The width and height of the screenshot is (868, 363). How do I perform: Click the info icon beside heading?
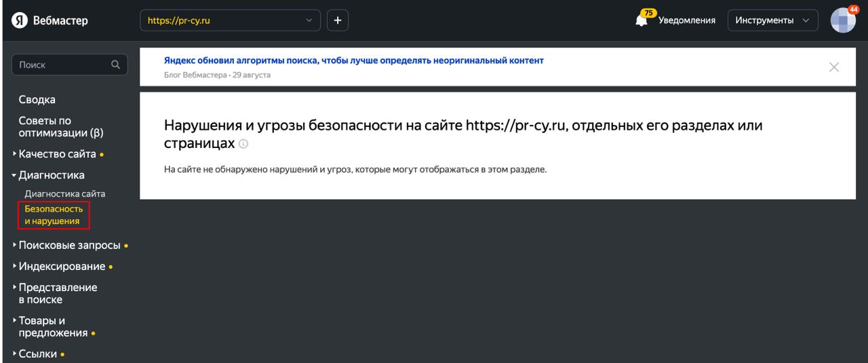point(244,145)
